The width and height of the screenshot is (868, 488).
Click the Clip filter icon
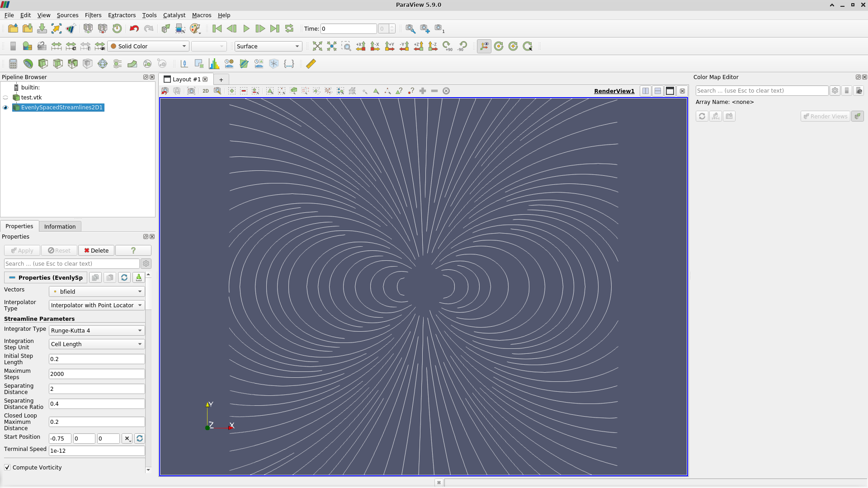[x=43, y=64]
